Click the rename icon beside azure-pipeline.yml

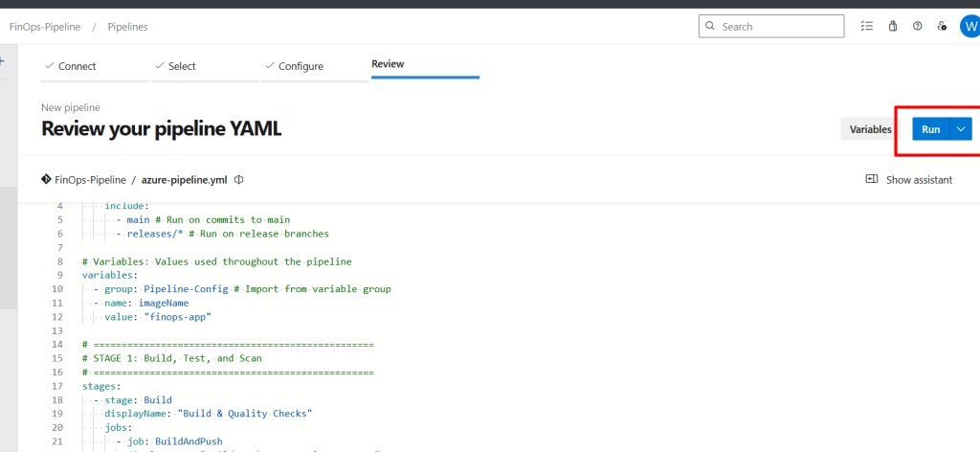[239, 179]
